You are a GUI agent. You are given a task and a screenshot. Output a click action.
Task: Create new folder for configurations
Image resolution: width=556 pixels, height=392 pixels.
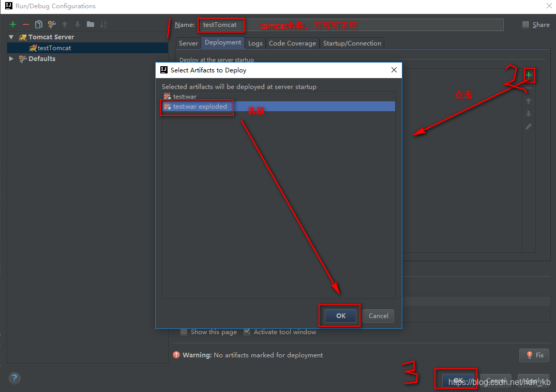click(x=91, y=24)
